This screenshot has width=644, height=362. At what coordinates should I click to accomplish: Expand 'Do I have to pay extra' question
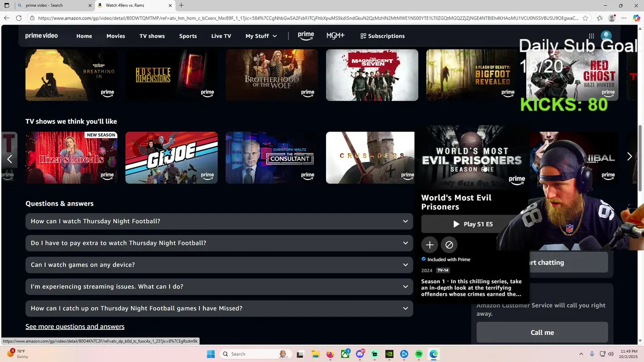(219, 243)
